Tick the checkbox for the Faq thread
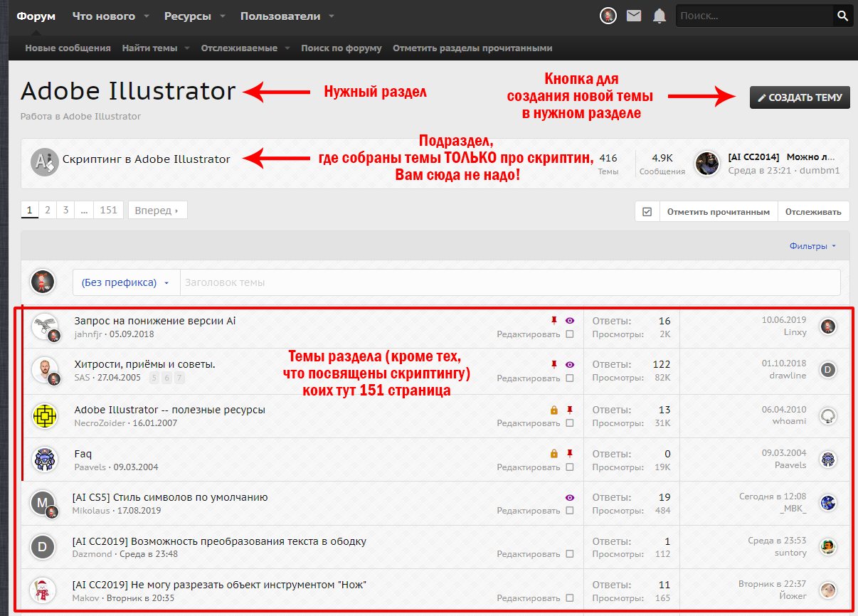 point(569,467)
